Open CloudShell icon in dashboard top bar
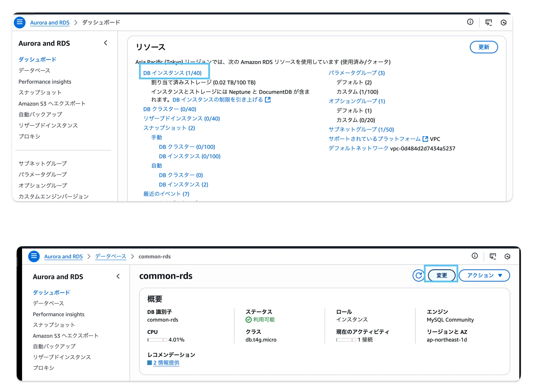535x392 pixels. pos(488,22)
